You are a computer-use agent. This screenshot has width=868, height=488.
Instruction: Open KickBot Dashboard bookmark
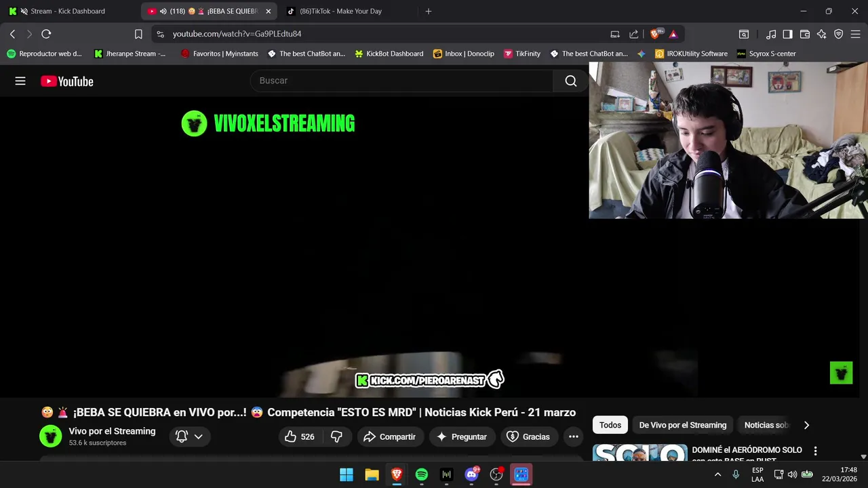[x=389, y=54]
